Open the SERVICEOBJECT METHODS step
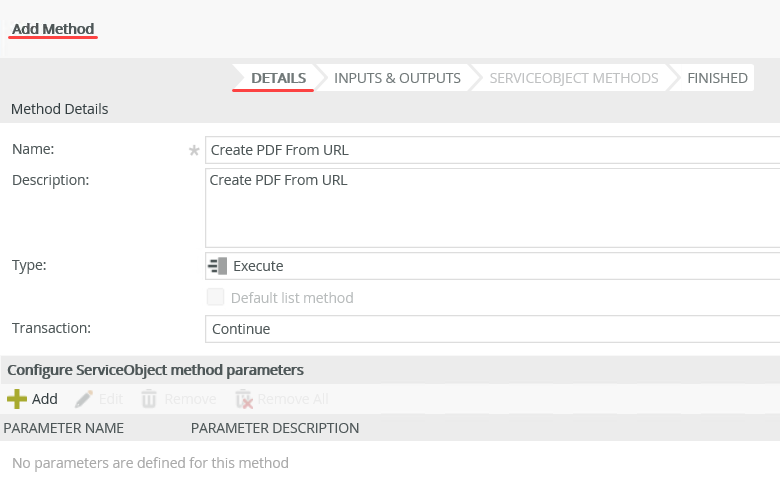The height and width of the screenshot is (494, 780). click(x=574, y=78)
